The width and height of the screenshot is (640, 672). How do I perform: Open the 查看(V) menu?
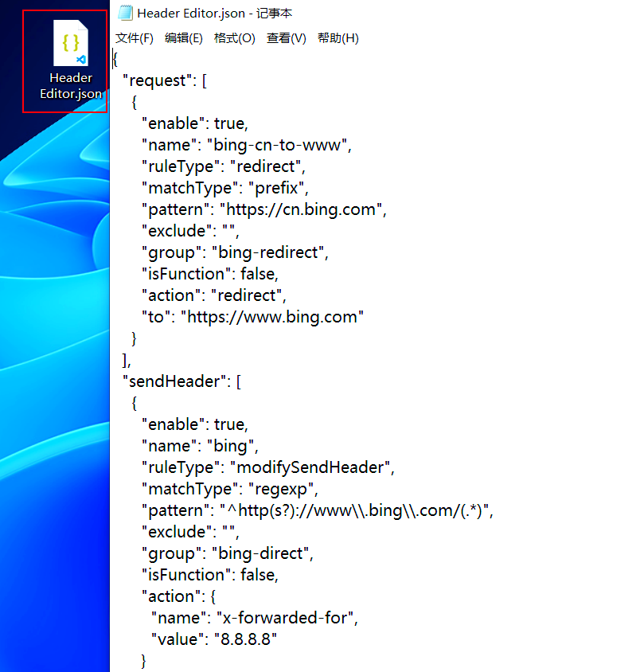click(286, 38)
